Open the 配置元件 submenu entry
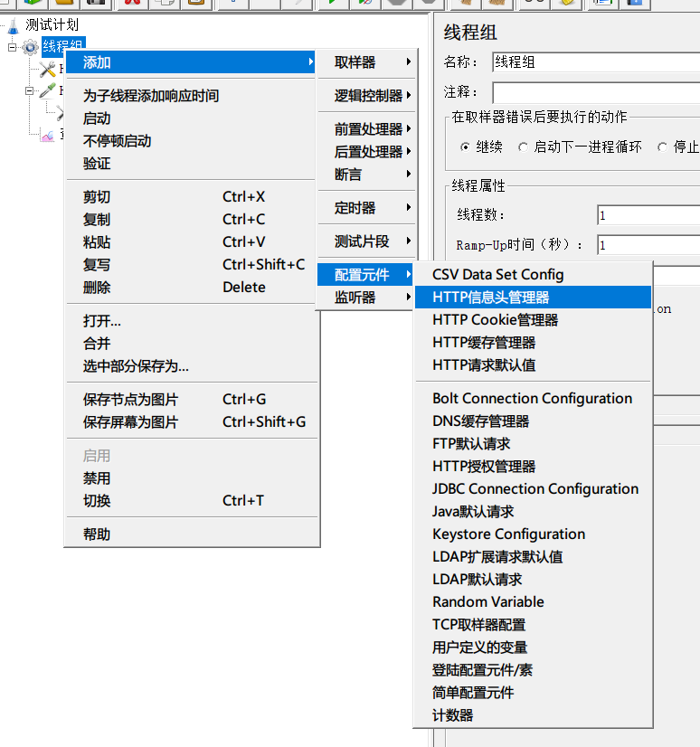 point(365,274)
